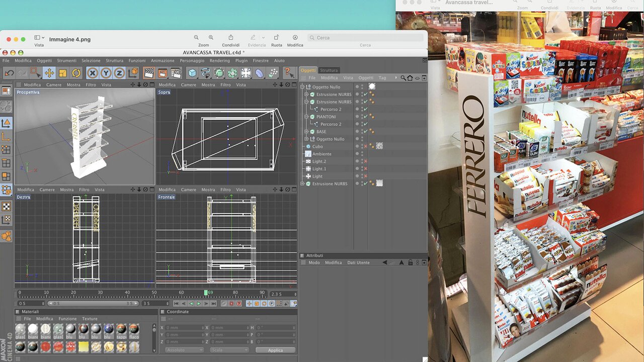Viewport: 644px width, 362px height.
Task: Click the help pointer question-mark icon
Action: coord(288,73)
